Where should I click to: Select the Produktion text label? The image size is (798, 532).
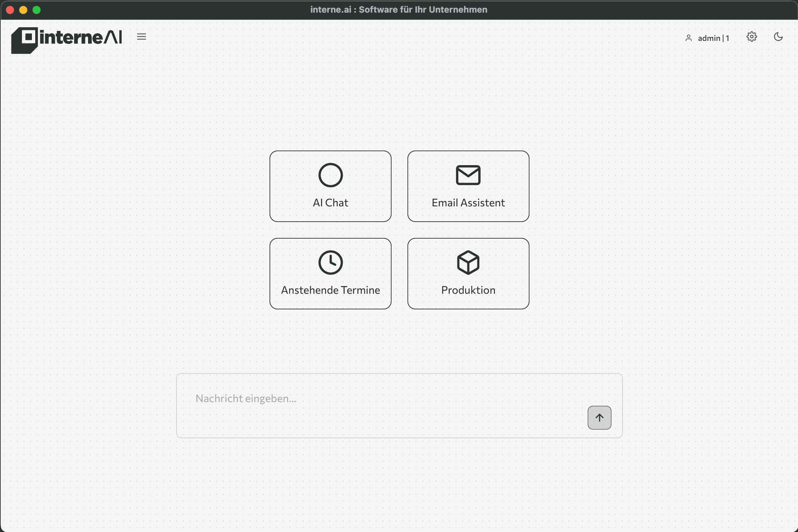(468, 290)
